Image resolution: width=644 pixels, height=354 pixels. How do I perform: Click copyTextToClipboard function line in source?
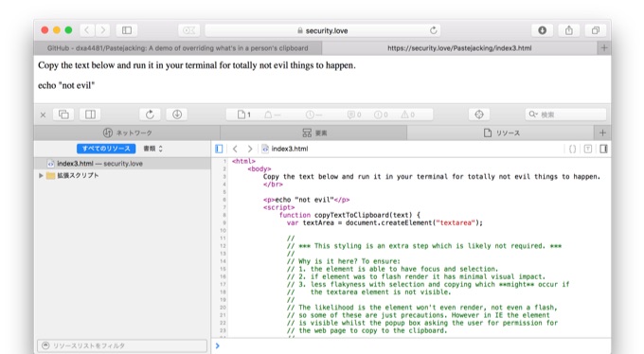coord(349,215)
